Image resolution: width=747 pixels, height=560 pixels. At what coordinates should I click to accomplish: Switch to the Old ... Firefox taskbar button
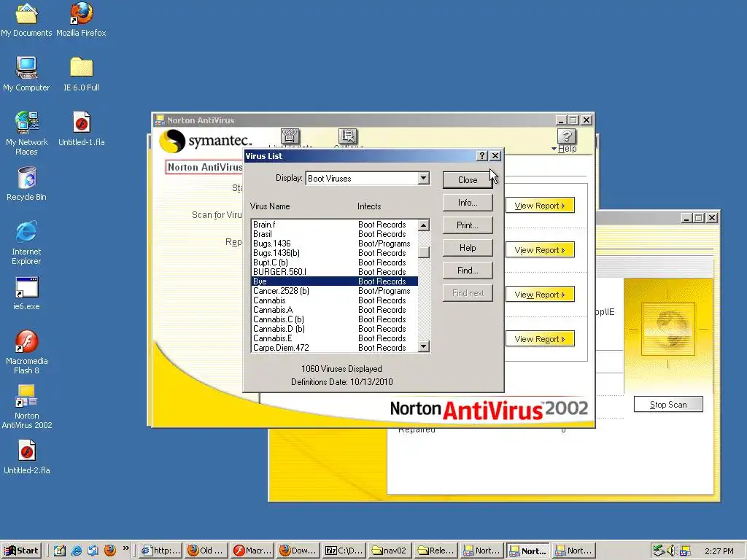click(206, 551)
